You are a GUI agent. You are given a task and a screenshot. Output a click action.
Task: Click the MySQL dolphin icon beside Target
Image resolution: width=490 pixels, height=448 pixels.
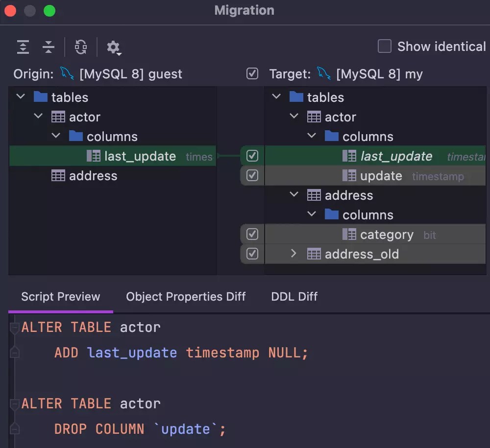(x=324, y=73)
